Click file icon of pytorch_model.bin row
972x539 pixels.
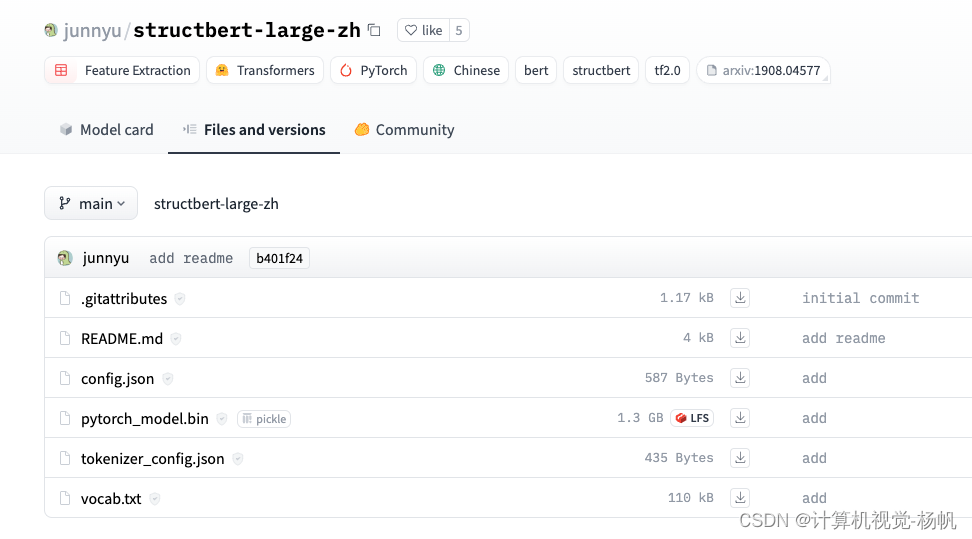pyautogui.click(x=65, y=418)
